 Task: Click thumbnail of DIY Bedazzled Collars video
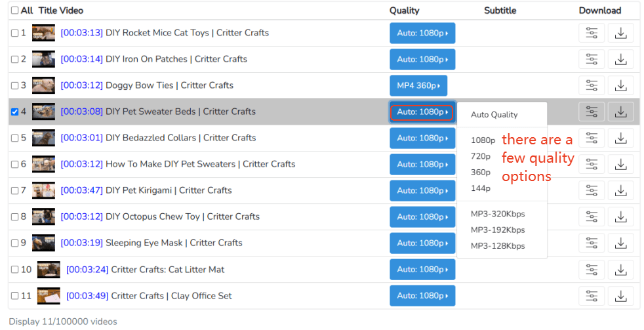[x=44, y=138]
